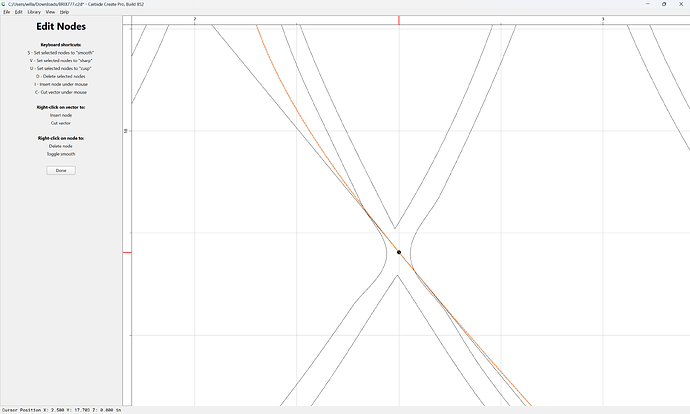Viewport: 690px width, 414px height.
Task: Click the Carbide Create app icon in title bar
Action: click(x=4, y=4)
